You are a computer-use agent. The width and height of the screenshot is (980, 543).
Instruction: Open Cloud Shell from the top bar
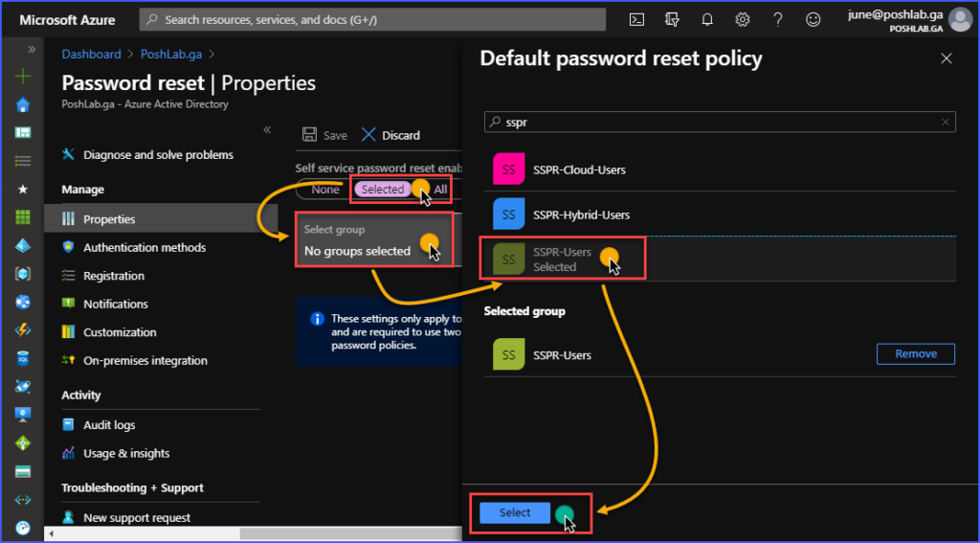(x=636, y=19)
